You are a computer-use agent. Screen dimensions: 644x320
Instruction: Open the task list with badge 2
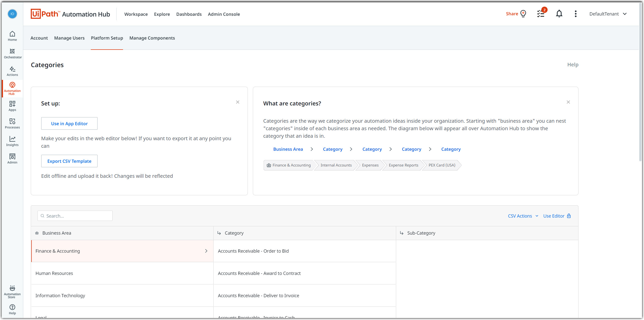(541, 14)
